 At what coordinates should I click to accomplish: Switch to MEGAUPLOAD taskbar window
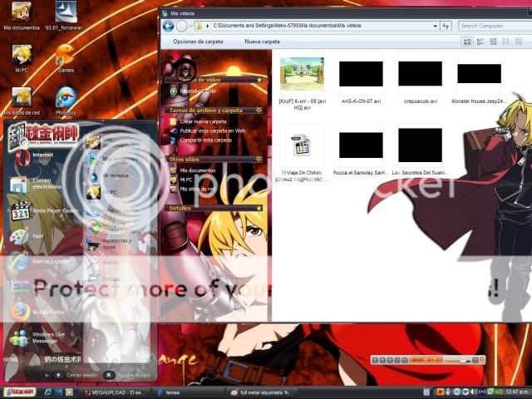(x=116, y=392)
